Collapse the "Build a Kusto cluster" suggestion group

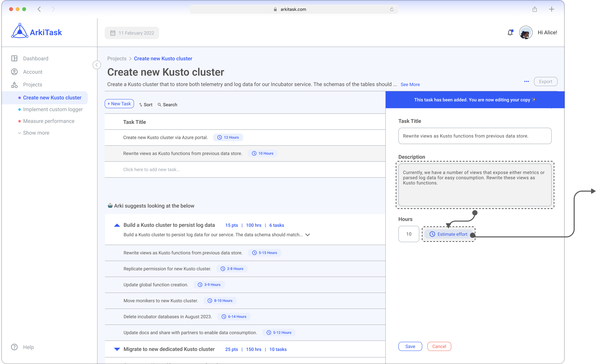[117, 225]
